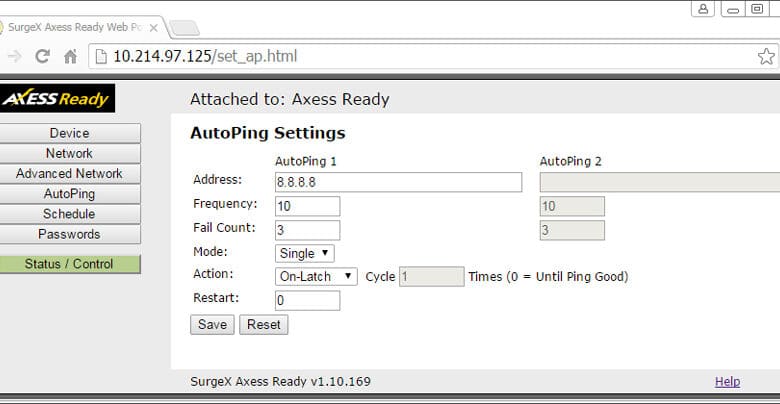Click the AutoPing 2 Fail Count field
The image size is (780, 404).
pos(572,230)
